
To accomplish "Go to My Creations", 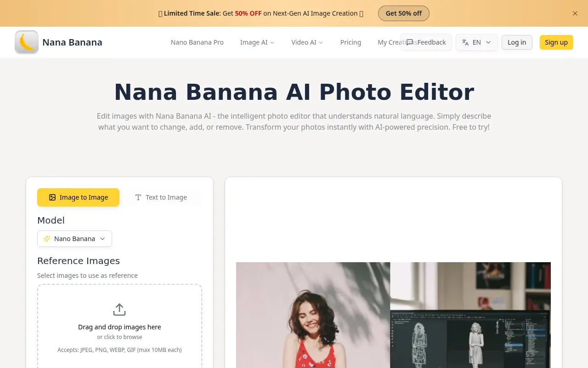I will click(x=394, y=42).
